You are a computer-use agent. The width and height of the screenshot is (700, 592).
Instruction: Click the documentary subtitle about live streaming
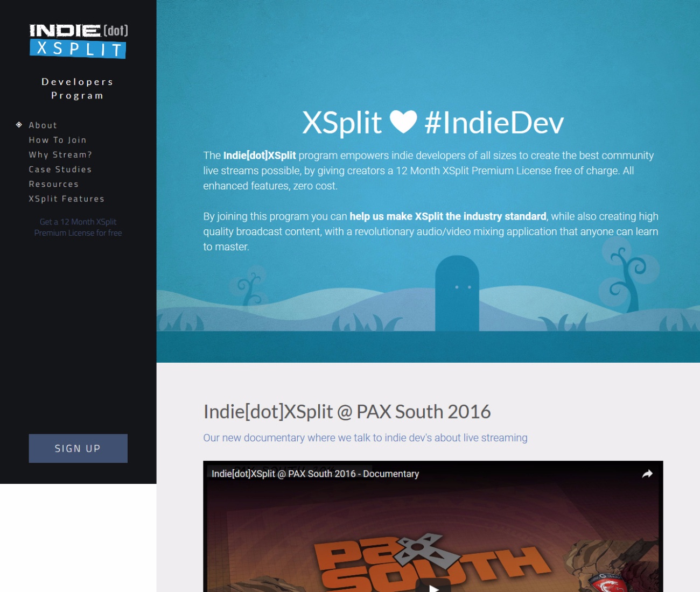(x=365, y=438)
